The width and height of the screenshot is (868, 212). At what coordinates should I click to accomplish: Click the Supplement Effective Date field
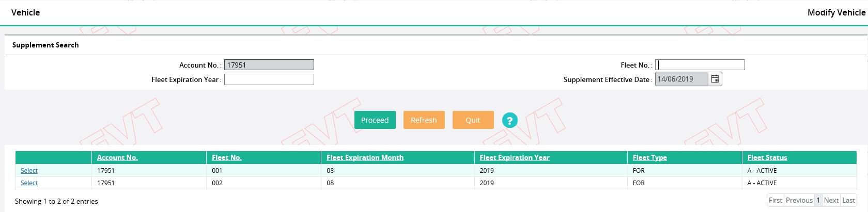pos(682,79)
